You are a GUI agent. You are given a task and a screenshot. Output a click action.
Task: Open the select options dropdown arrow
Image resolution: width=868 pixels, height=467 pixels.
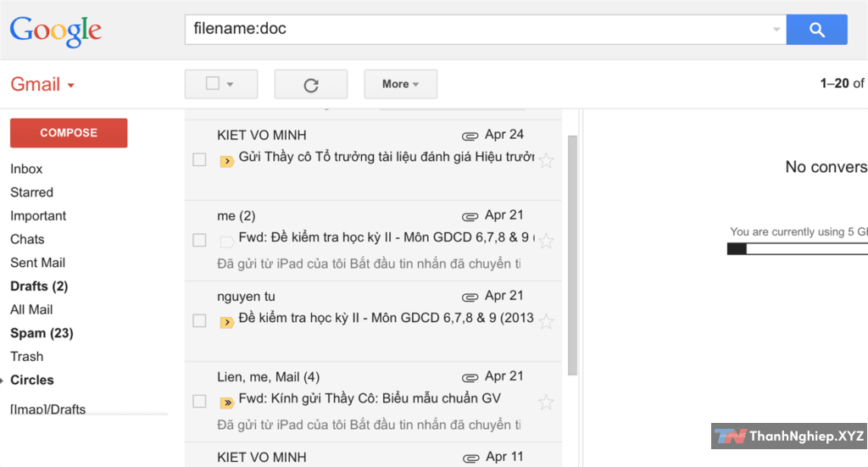(x=231, y=85)
